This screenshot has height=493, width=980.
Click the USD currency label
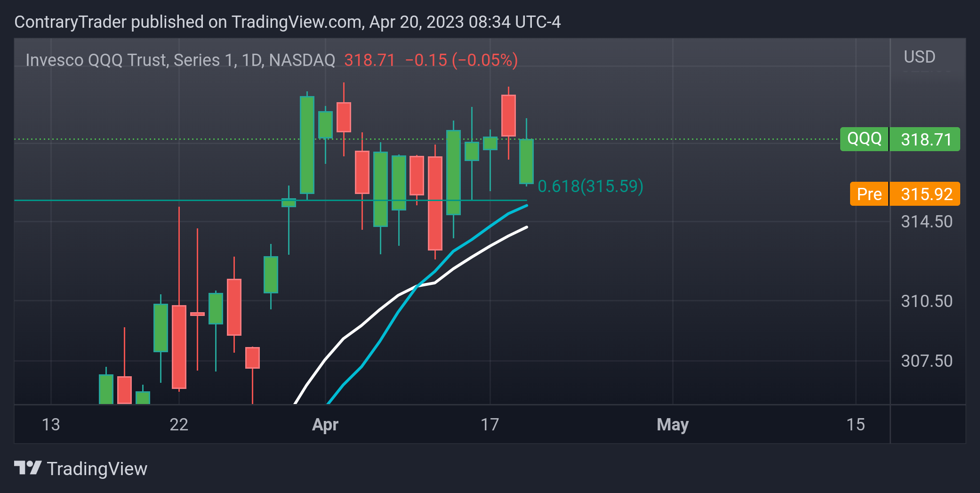tap(919, 57)
